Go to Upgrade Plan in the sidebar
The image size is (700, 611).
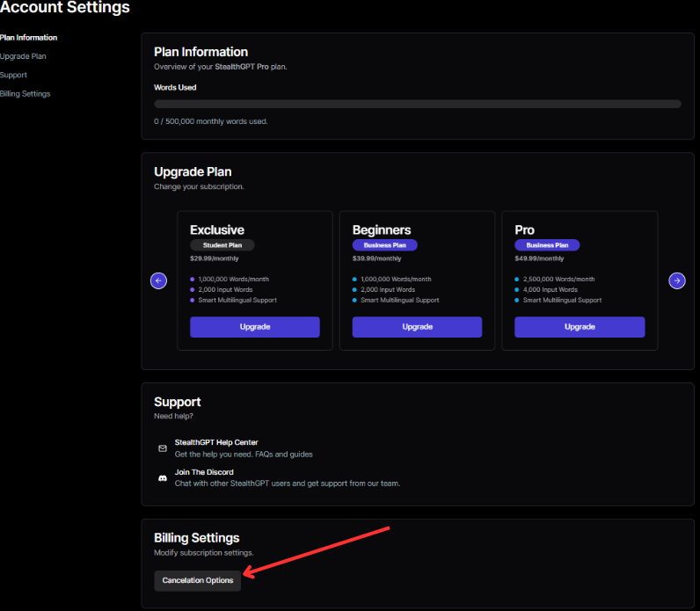[23, 56]
